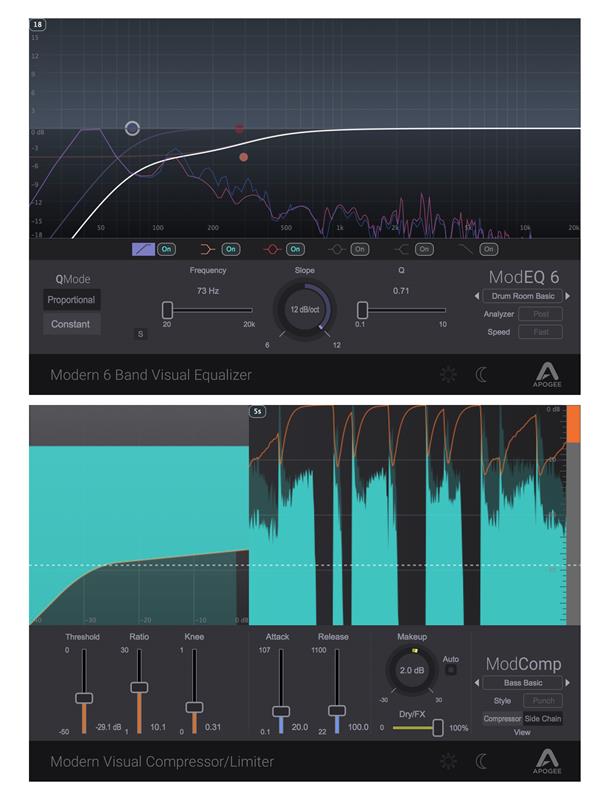The width and height of the screenshot is (609, 800).
Task: Go to previous ModEQ preset arrow
Action: tap(477, 296)
